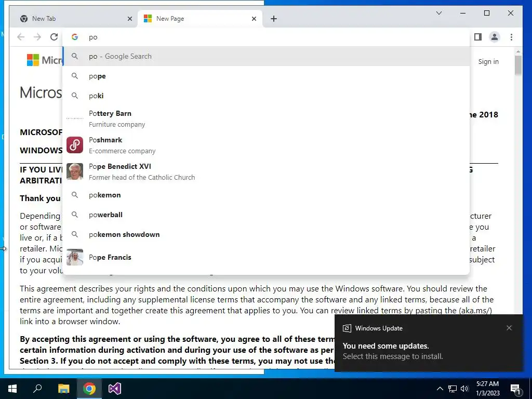Select Pope Benedict XVI suggestion text

[x=142, y=171]
